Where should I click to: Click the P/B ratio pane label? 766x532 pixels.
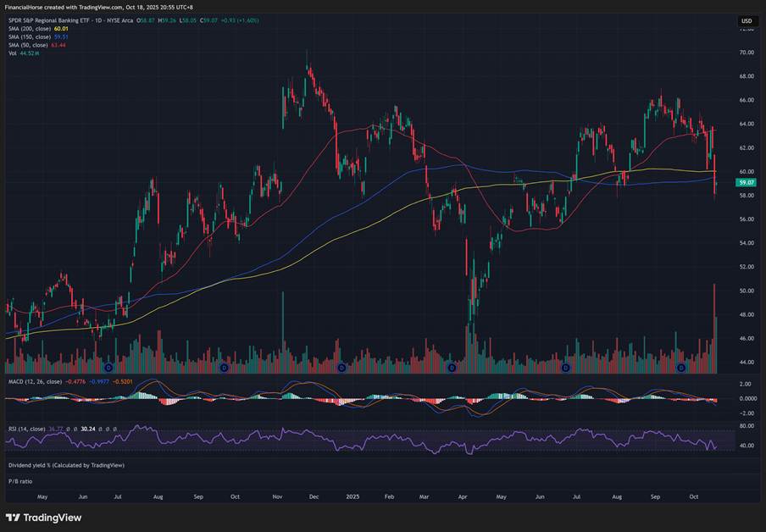pos(20,480)
